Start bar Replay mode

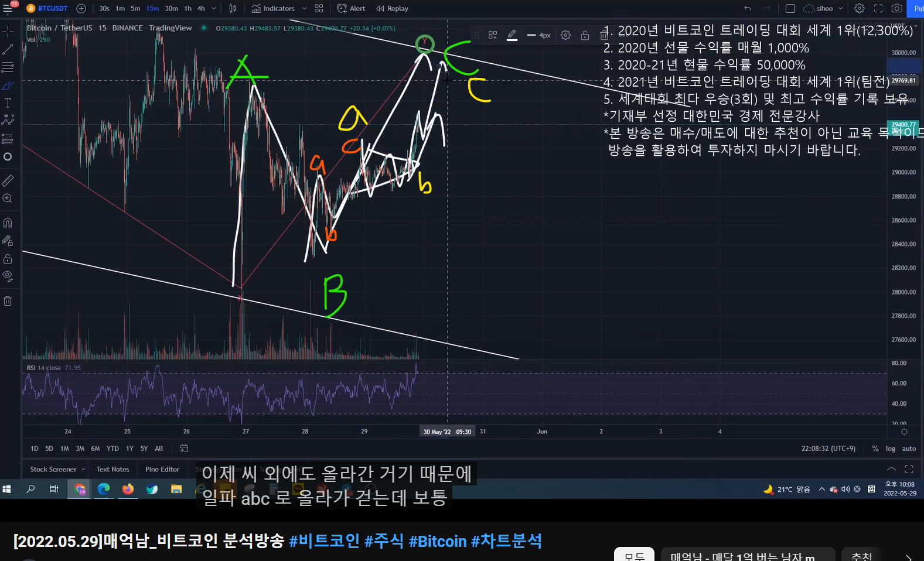pyautogui.click(x=393, y=8)
